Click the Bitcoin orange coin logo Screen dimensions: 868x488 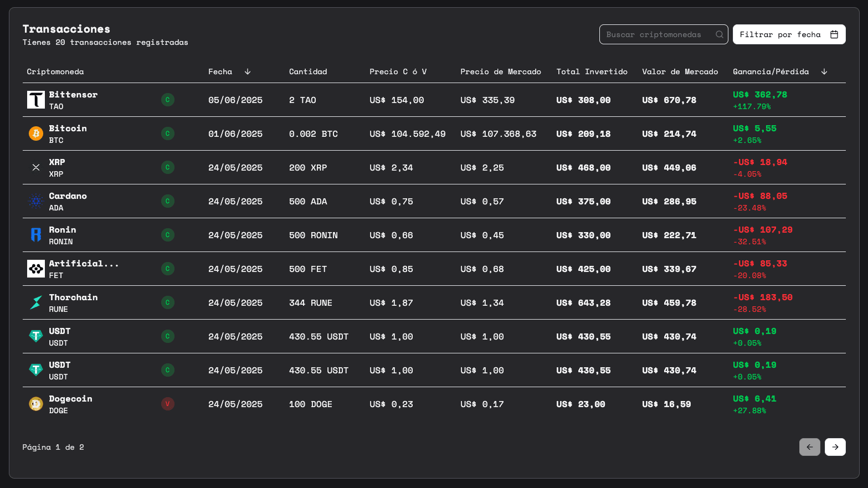(36, 133)
